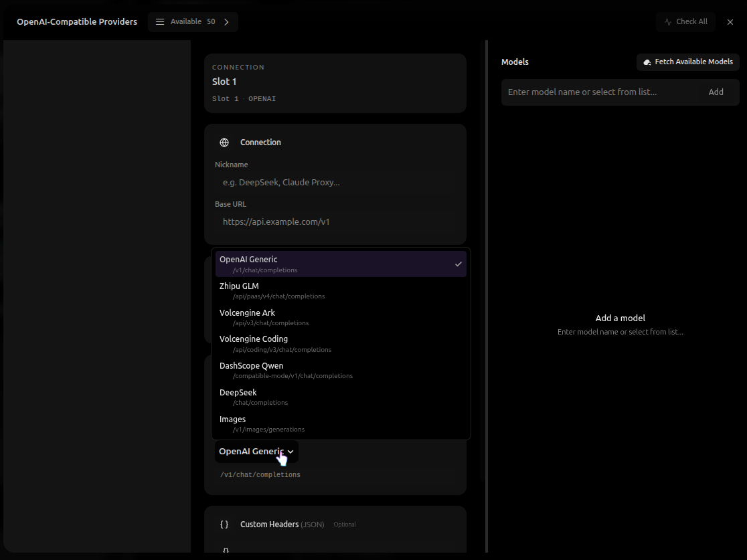Click the /v1/chat/completions path field

[335, 475]
